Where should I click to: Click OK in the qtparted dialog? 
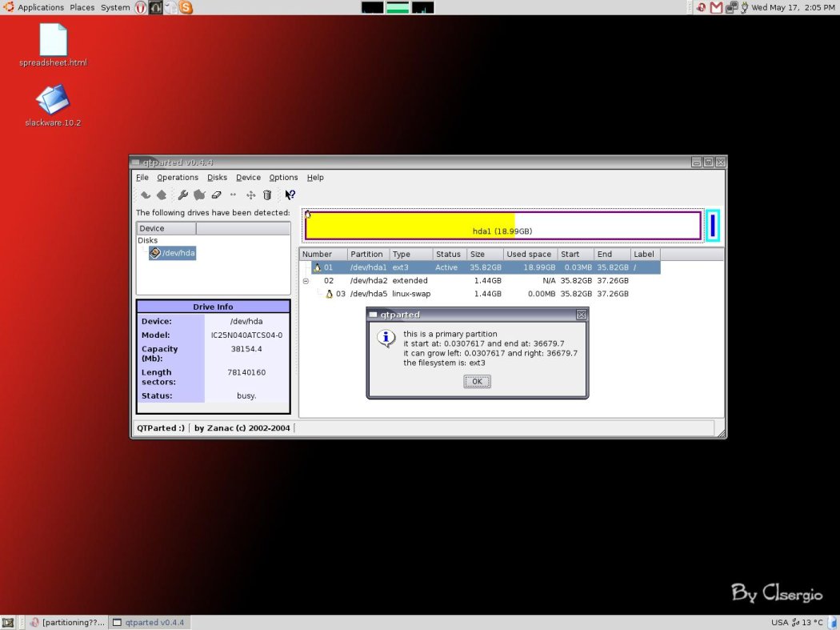coord(477,381)
